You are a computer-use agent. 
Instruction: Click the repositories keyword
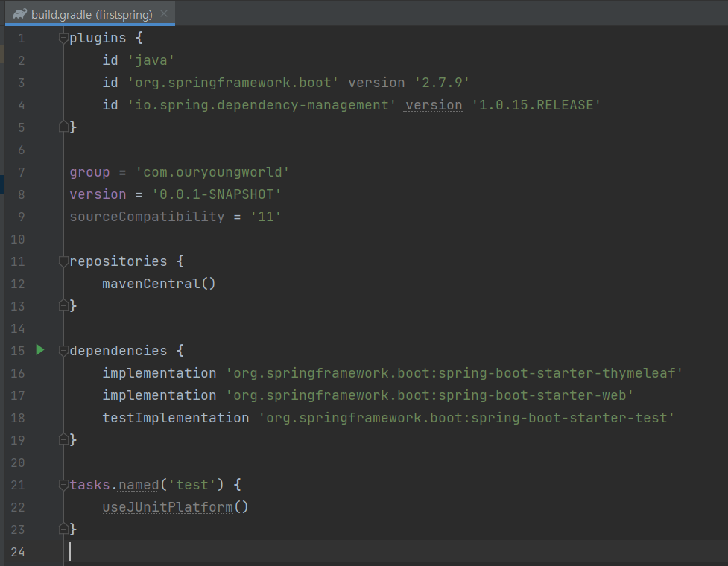pyautogui.click(x=118, y=261)
